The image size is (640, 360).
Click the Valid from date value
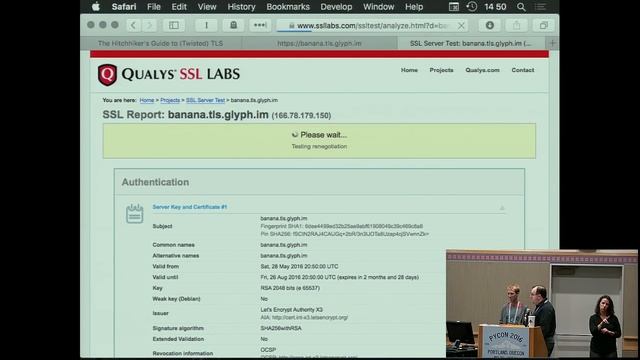point(299,267)
